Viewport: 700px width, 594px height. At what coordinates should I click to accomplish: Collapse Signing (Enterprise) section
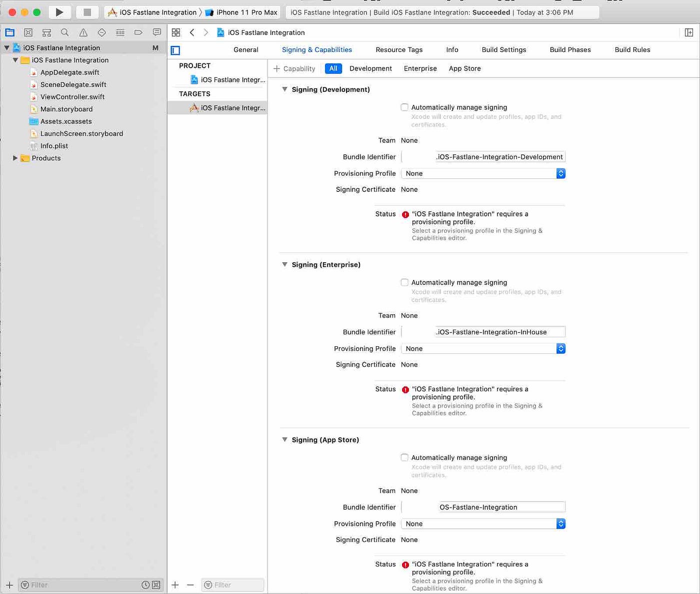click(x=284, y=264)
